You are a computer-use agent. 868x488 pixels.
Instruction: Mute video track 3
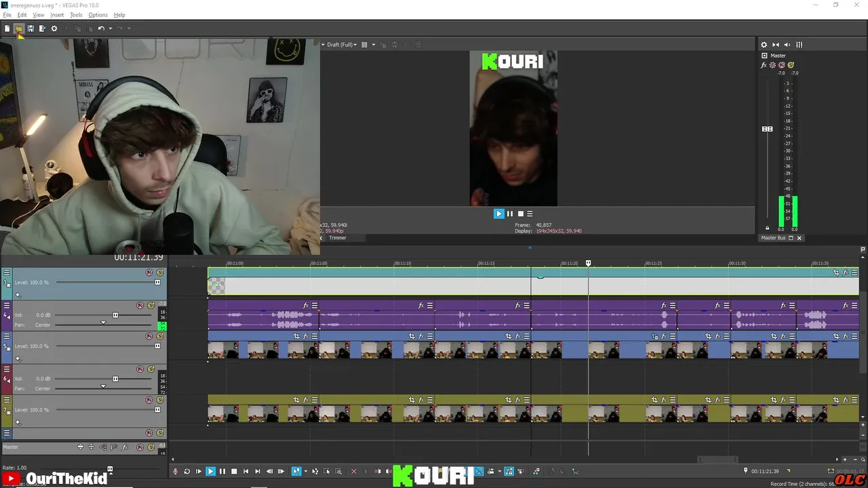click(x=149, y=272)
